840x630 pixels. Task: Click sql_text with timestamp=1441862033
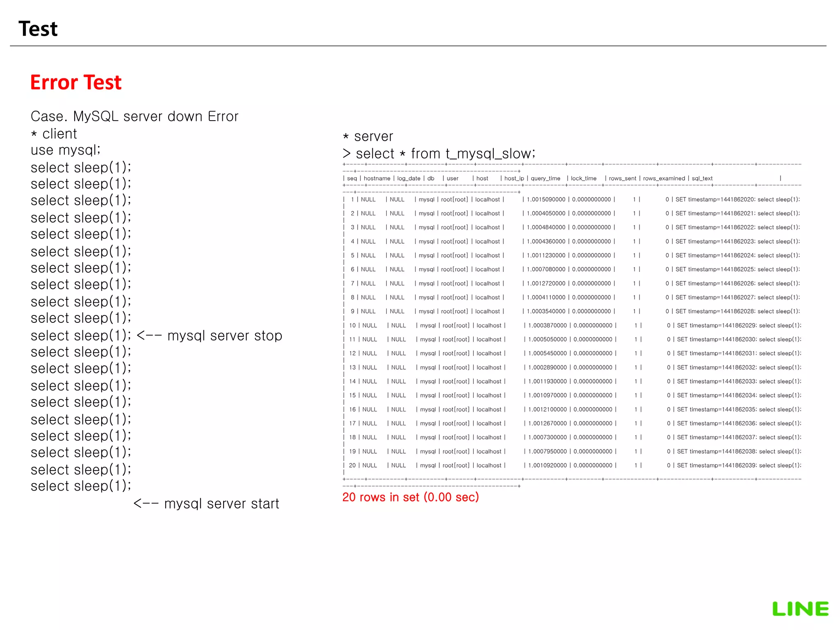739,381
